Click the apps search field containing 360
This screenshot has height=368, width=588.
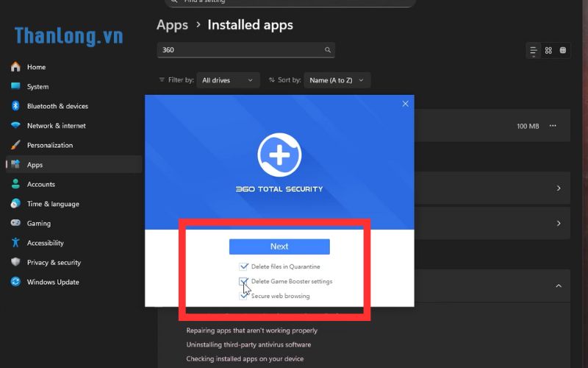point(246,50)
